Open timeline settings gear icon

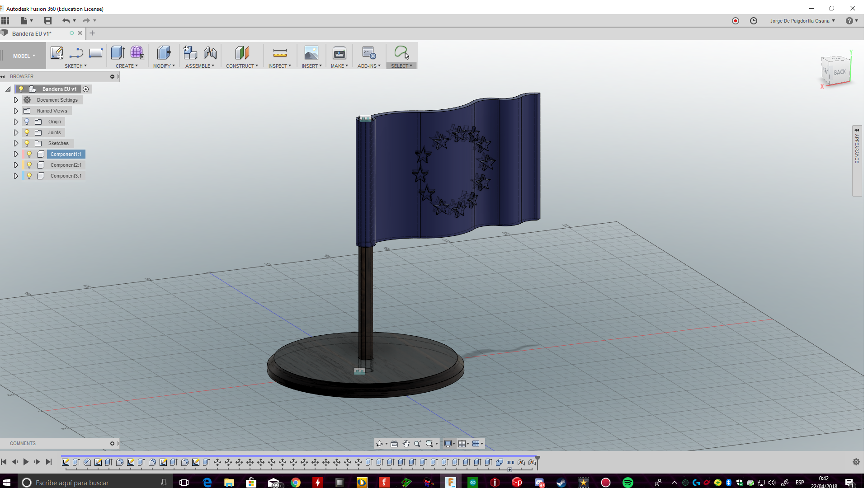856,462
